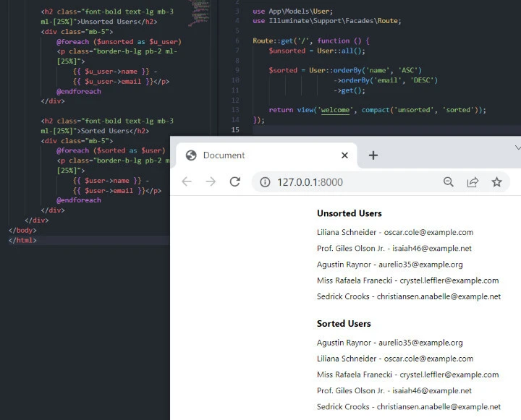Open site information icon in address bar
This screenshot has width=521, height=420.
[x=265, y=182]
